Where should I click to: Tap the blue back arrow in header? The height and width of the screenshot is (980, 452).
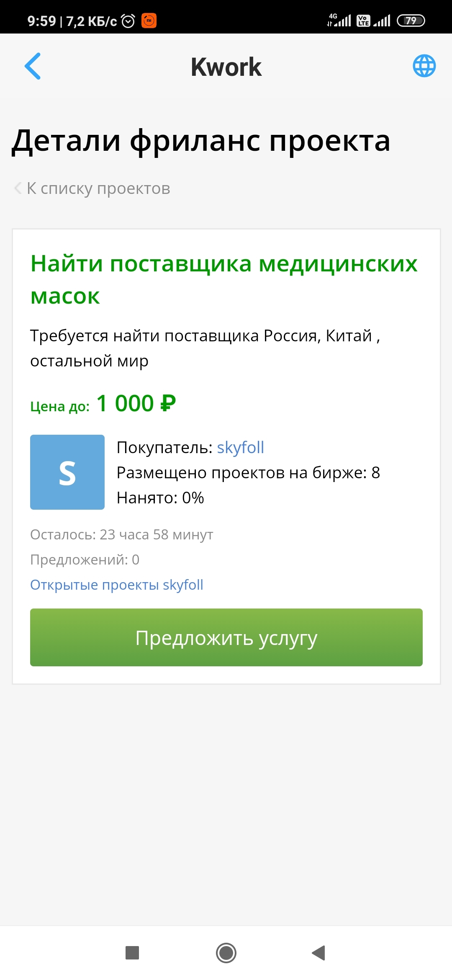click(33, 66)
